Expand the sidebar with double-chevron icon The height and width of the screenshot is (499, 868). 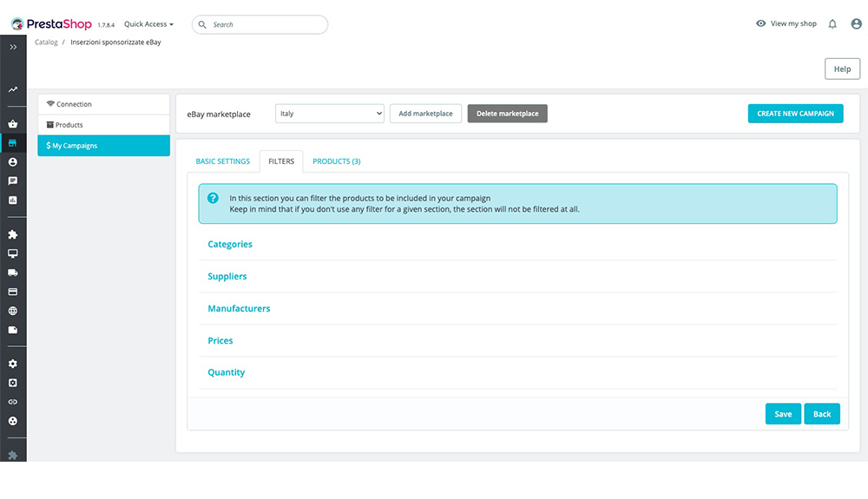[13, 47]
